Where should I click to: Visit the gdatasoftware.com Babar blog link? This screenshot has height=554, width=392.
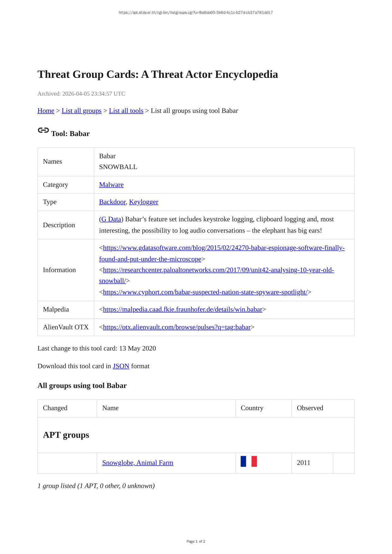click(223, 248)
